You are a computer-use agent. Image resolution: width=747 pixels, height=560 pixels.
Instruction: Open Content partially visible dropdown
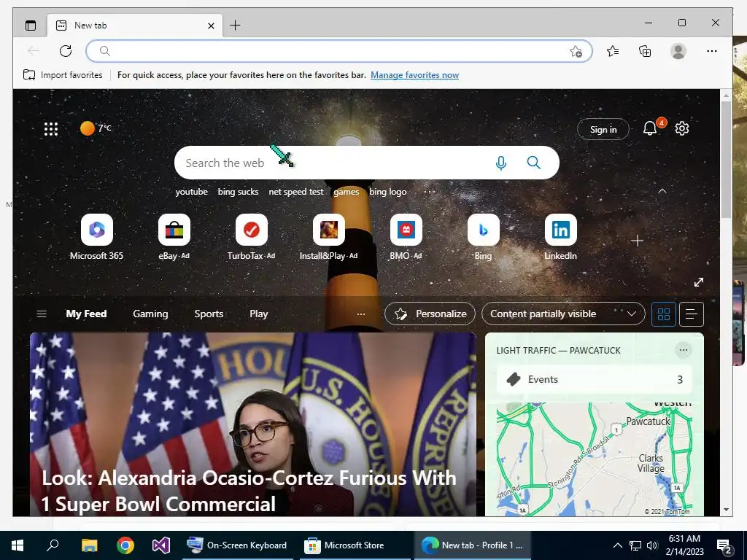563,314
